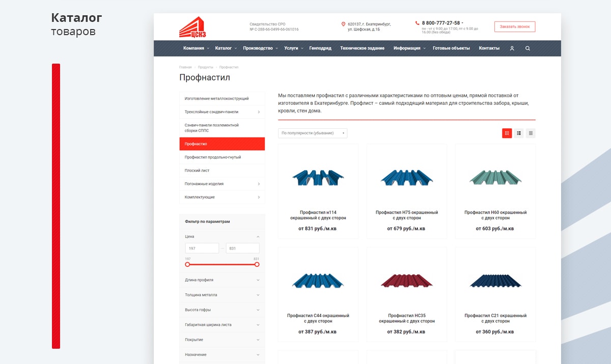Open the Профнастил НС35 product thumbnail
Screen dimensions: 611x364
click(x=407, y=280)
